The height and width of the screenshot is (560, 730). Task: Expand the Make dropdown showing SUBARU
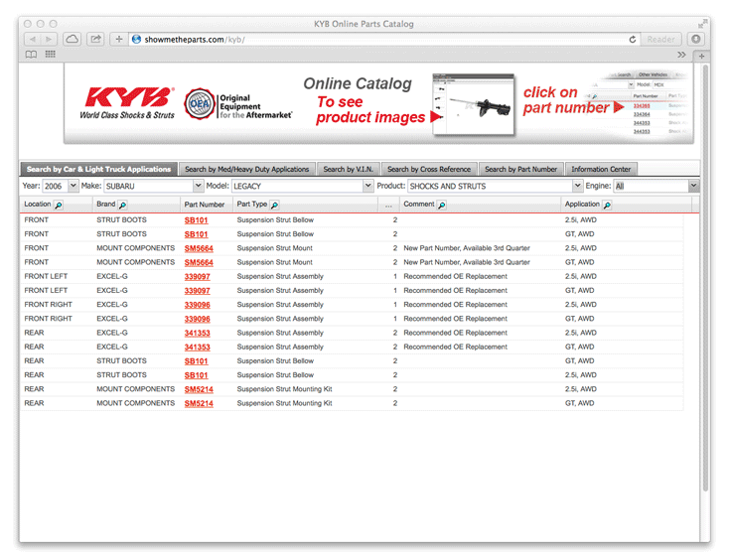153,186
